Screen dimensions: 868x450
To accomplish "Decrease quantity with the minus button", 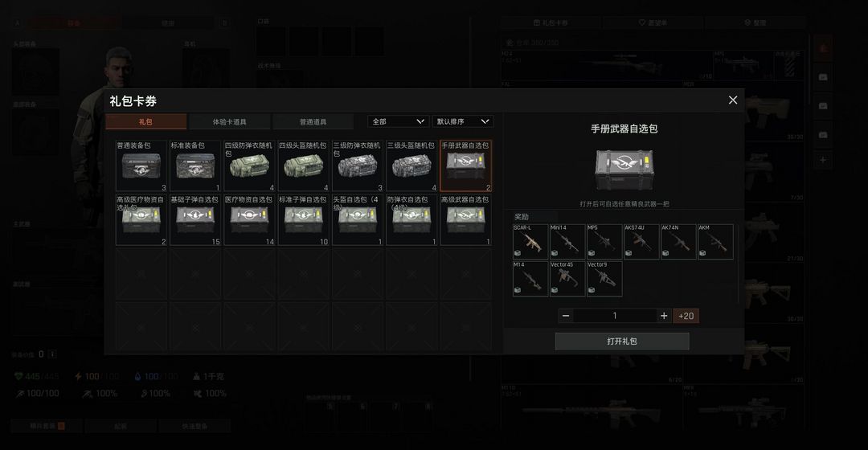I will pyautogui.click(x=565, y=316).
